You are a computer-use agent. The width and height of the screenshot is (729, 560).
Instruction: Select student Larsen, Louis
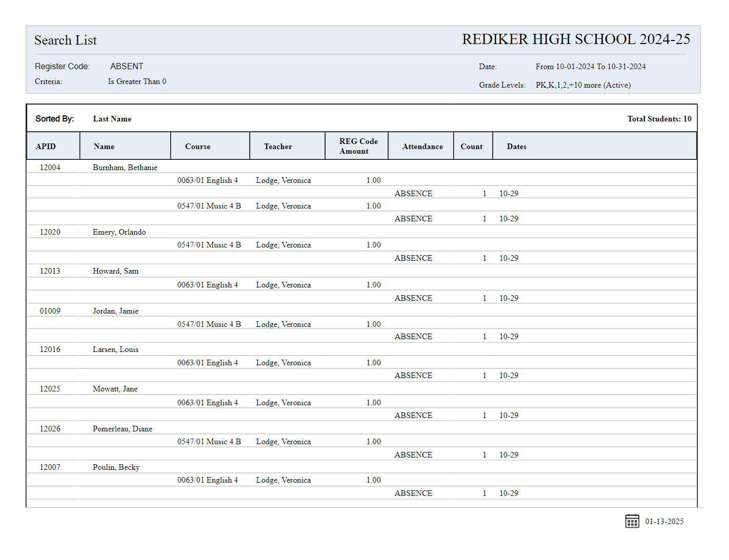[x=116, y=349]
